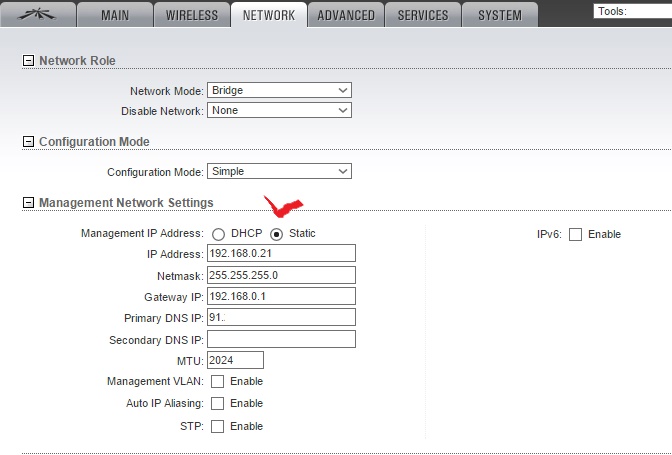This screenshot has height=455, width=672.
Task: Open the ADVANCED tab
Action: [346, 15]
